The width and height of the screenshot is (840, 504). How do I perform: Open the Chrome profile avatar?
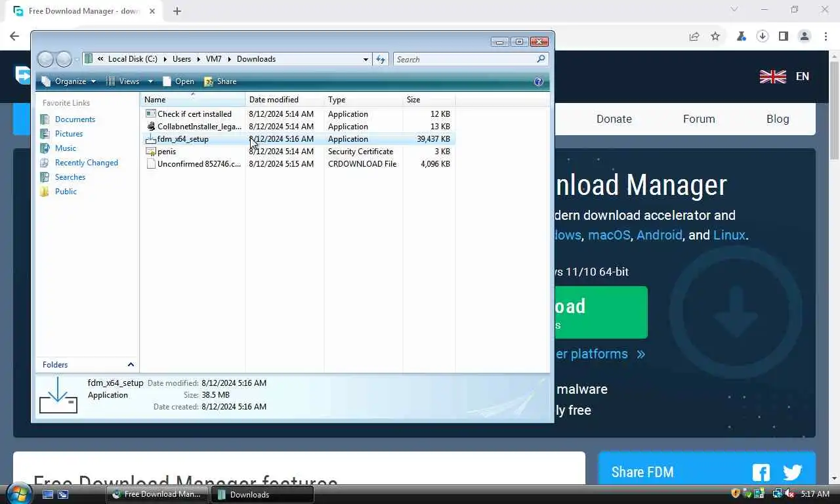pyautogui.click(x=805, y=37)
